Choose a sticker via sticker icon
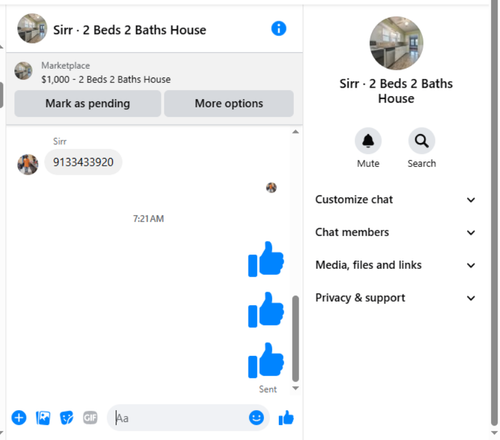This screenshot has width=500, height=440. (67, 418)
